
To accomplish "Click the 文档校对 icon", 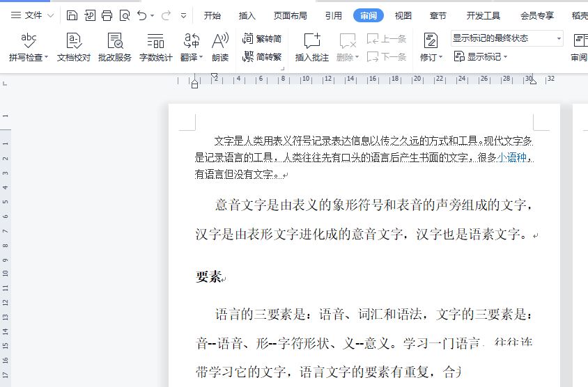I will (74, 40).
